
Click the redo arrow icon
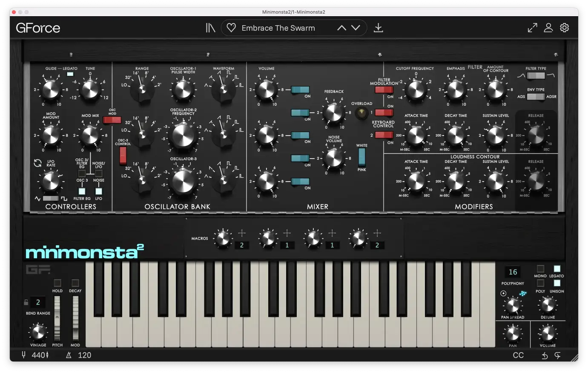coord(558,356)
